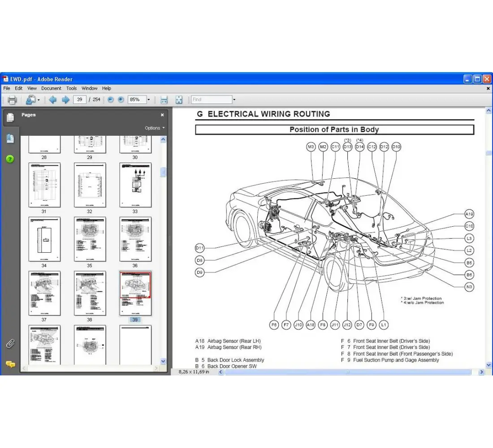The width and height of the screenshot is (493, 448).
Task: Go to previous page with the back arrow
Action: (52, 99)
